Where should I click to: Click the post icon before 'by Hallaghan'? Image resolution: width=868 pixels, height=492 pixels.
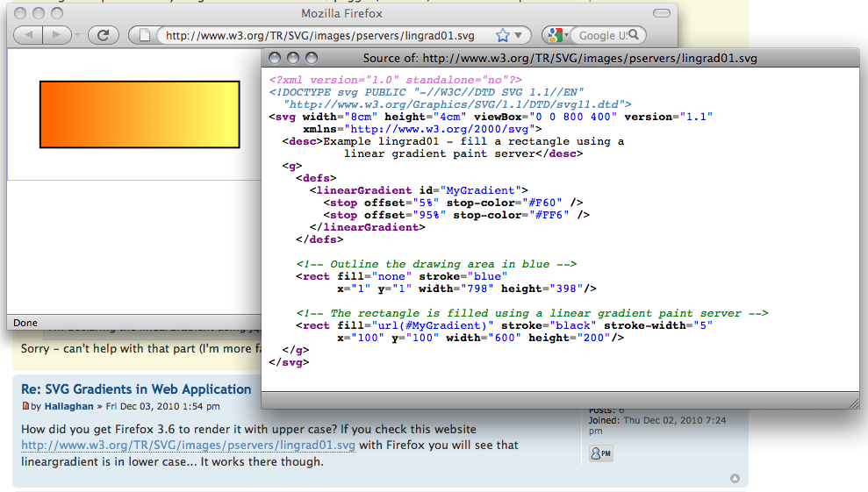coord(25,406)
